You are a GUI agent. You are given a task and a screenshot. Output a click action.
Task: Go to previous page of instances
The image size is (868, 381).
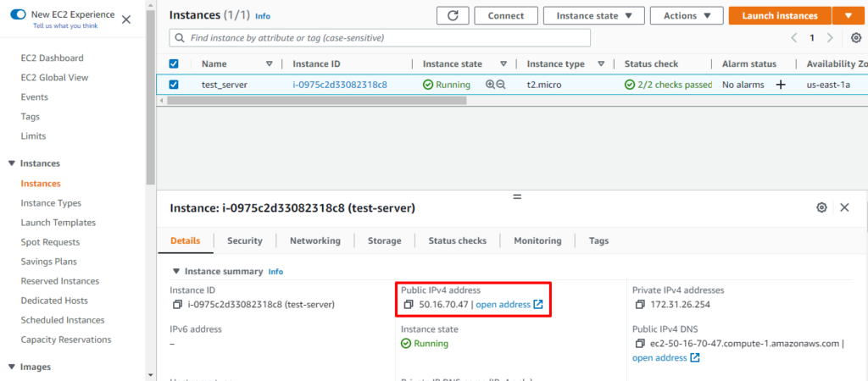click(x=793, y=38)
